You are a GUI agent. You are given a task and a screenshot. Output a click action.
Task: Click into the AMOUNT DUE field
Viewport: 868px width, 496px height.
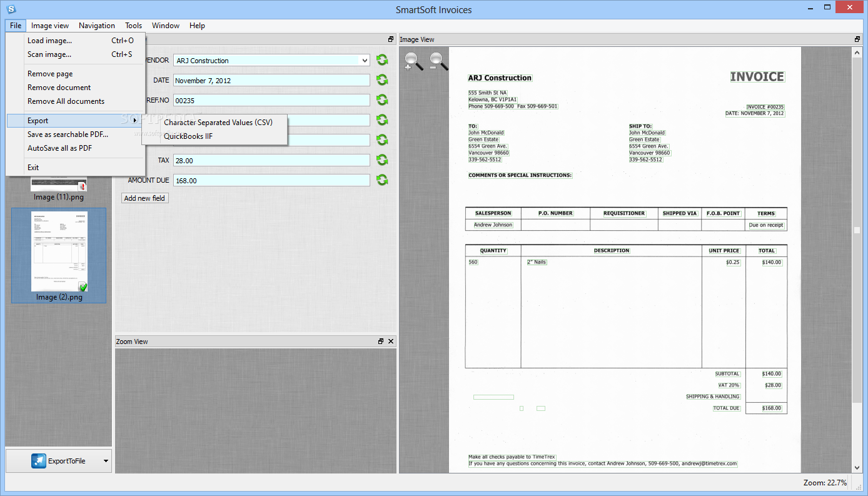[271, 181]
